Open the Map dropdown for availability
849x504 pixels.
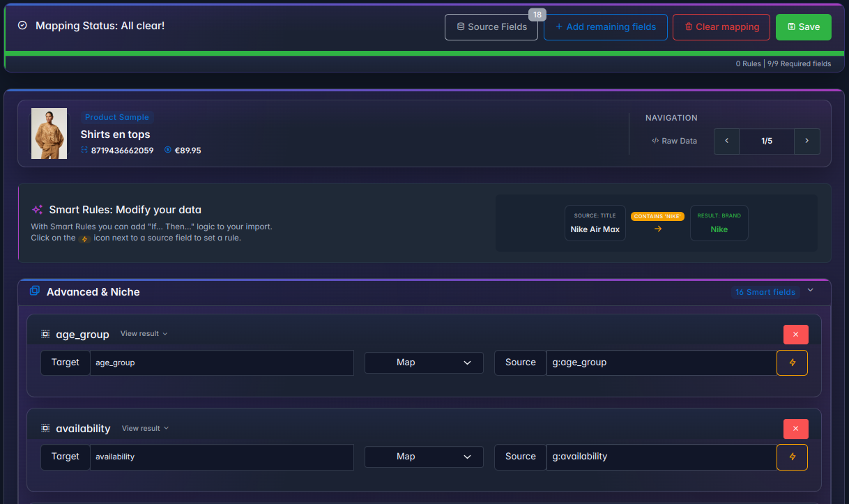[x=424, y=457]
